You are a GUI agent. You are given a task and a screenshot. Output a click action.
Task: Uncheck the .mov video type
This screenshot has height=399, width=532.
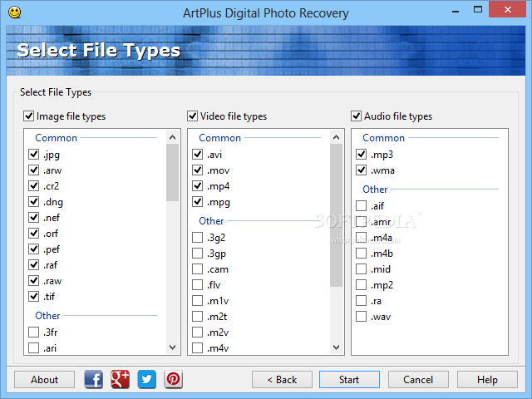[x=198, y=170]
